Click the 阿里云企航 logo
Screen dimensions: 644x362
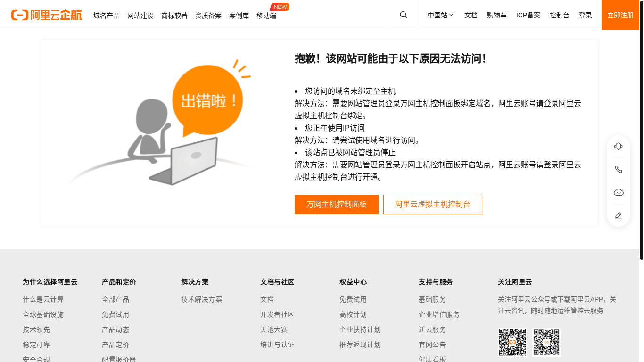point(47,15)
